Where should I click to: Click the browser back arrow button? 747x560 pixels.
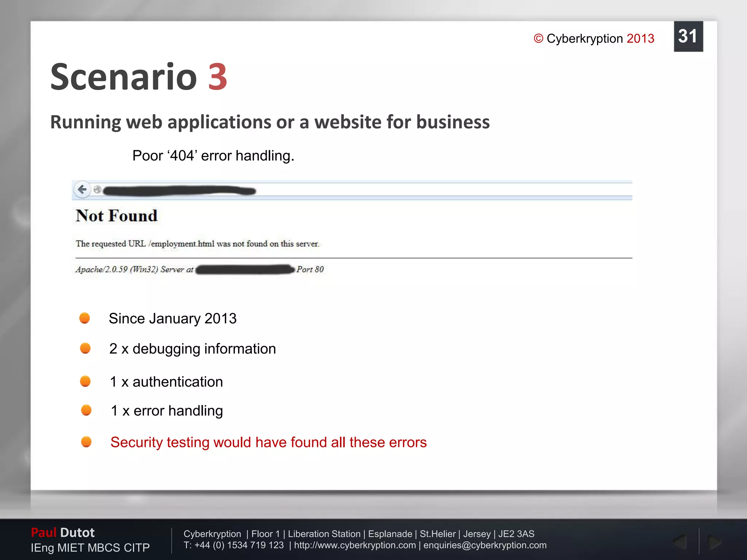(x=82, y=190)
